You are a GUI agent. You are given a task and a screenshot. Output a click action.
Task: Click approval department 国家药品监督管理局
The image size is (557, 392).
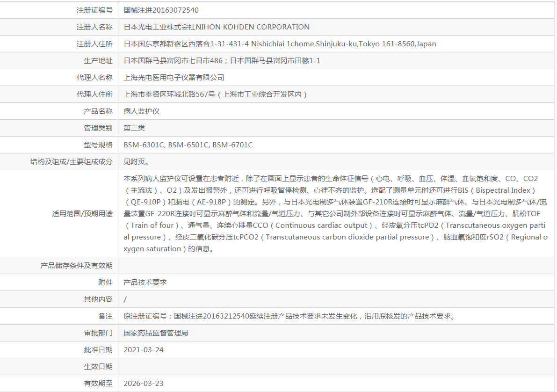pyautogui.click(x=156, y=333)
